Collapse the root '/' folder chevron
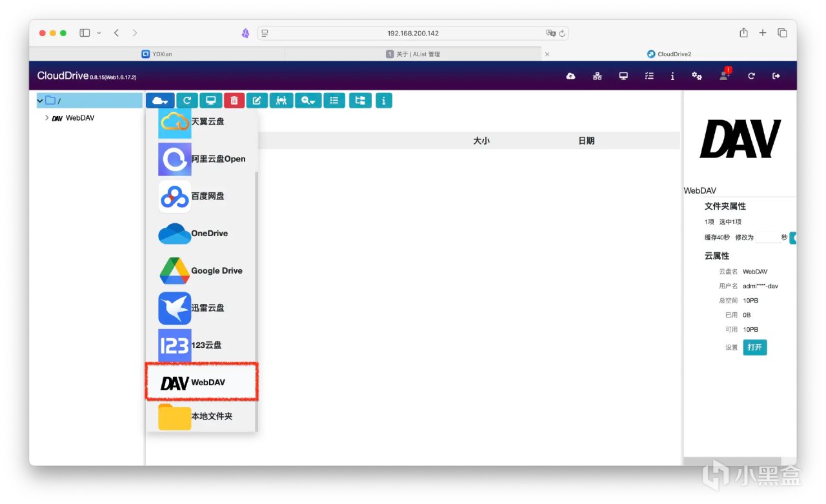 (x=40, y=101)
